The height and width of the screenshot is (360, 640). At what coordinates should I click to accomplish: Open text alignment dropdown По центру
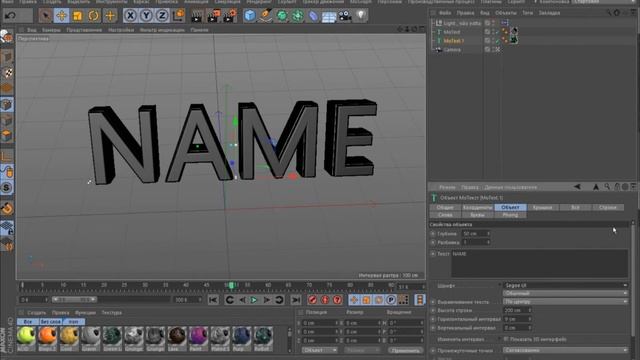point(565,302)
